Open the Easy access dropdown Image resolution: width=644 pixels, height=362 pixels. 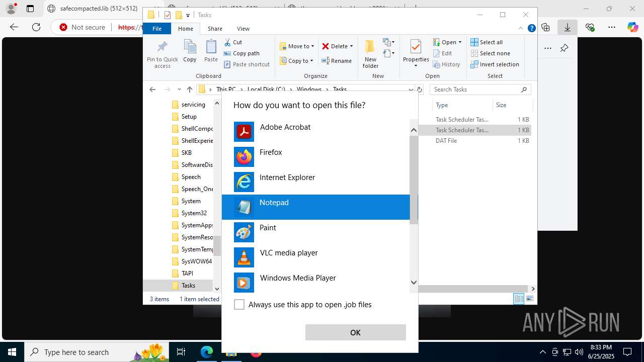(388, 53)
